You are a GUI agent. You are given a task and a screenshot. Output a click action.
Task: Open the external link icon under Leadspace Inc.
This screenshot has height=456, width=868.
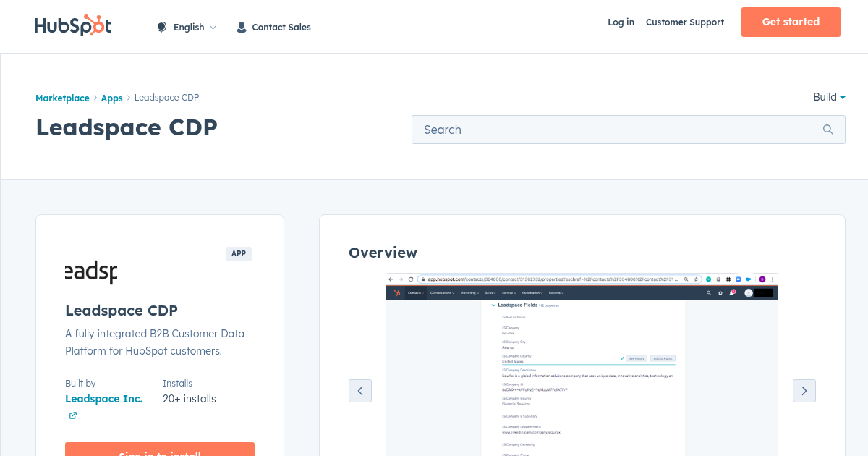[73, 415]
